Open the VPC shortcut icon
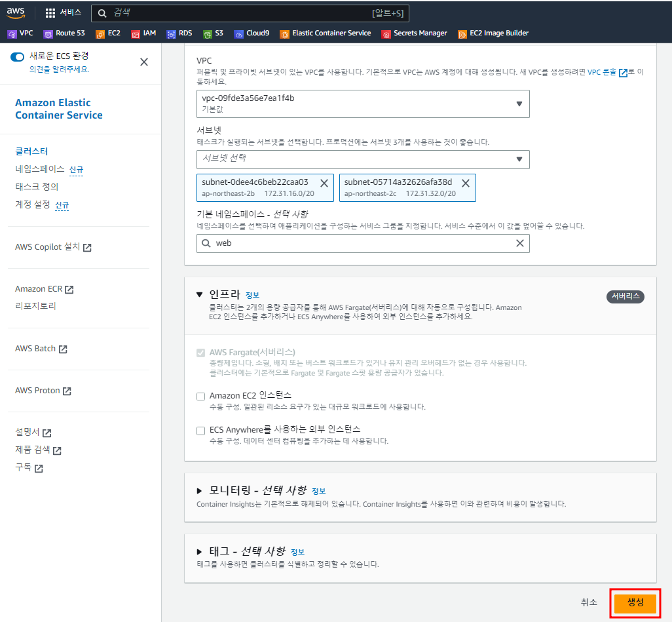 (12, 34)
